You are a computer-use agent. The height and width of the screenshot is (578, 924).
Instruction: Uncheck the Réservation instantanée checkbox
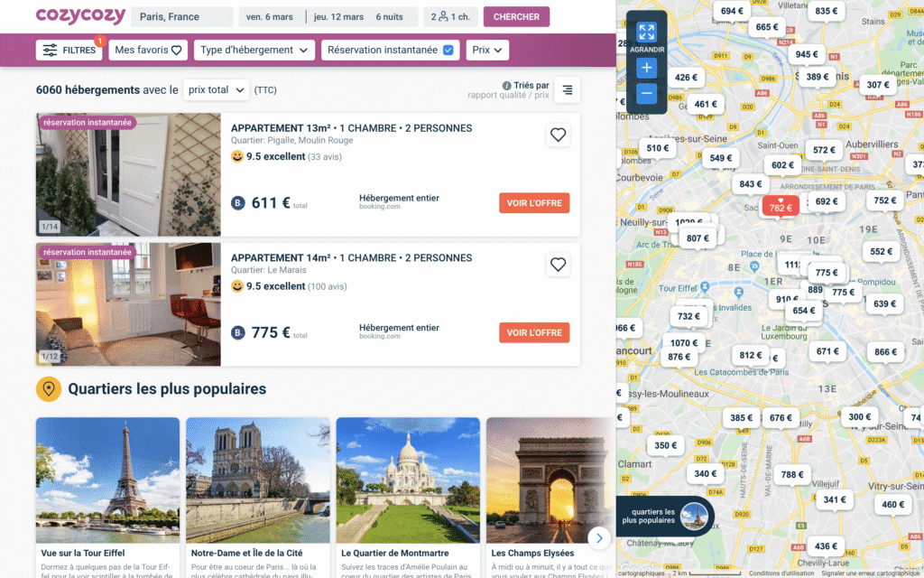448,50
